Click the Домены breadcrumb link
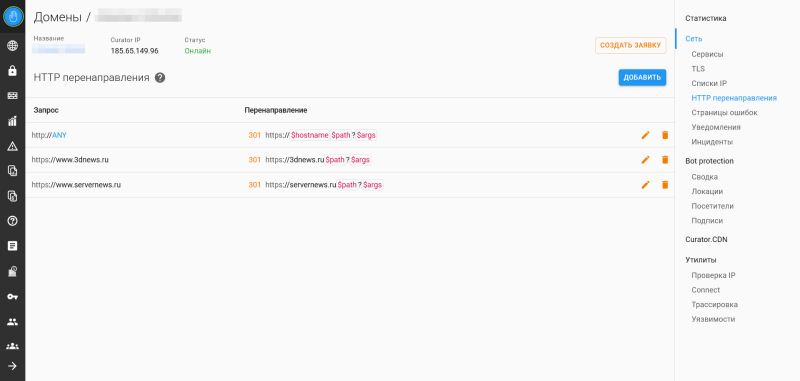The image size is (800, 381). 58,17
